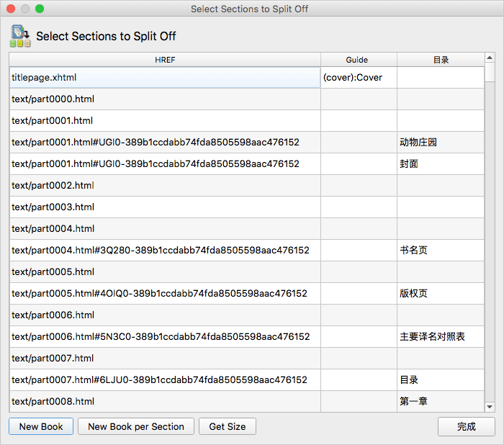Select the text/part0000.html row
The height and width of the screenshot is (445, 504).
[x=164, y=99]
